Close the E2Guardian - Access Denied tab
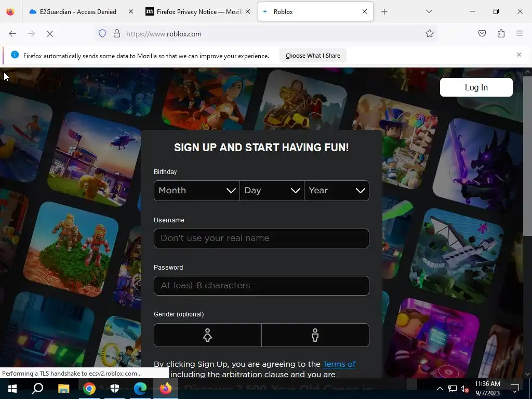This screenshot has height=399, width=532. pos(130,12)
